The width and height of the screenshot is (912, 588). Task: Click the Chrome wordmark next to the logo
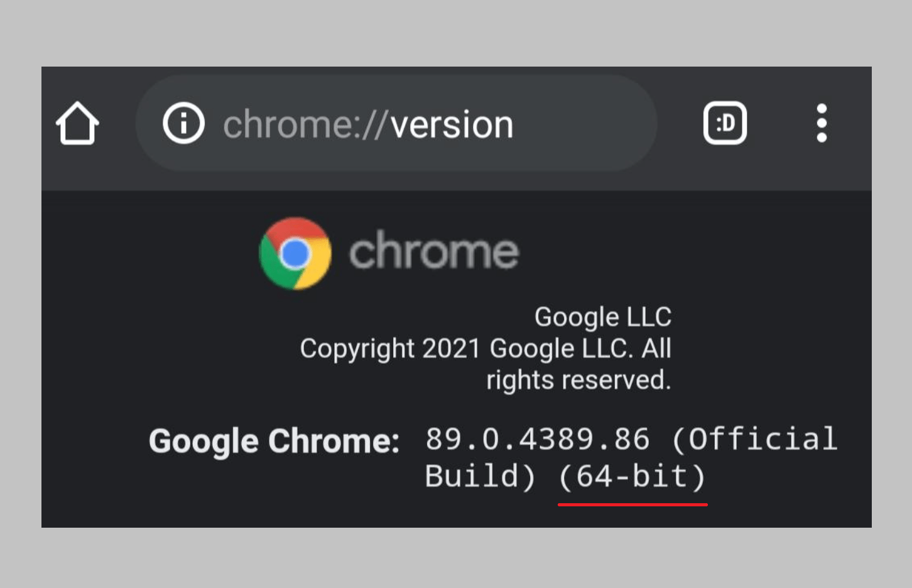pos(434,251)
